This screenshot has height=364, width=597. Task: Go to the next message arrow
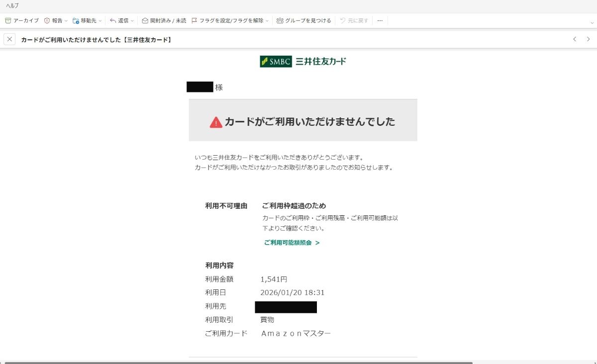tap(589, 39)
